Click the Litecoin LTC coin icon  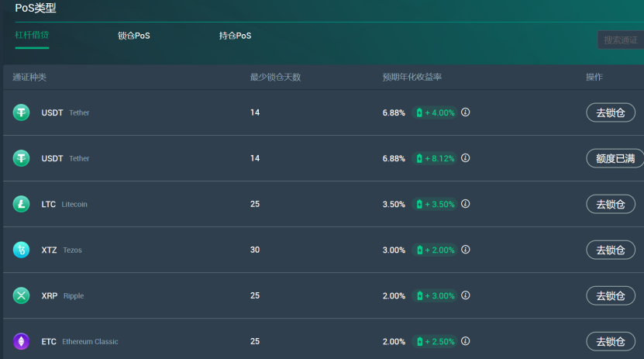[x=21, y=204]
